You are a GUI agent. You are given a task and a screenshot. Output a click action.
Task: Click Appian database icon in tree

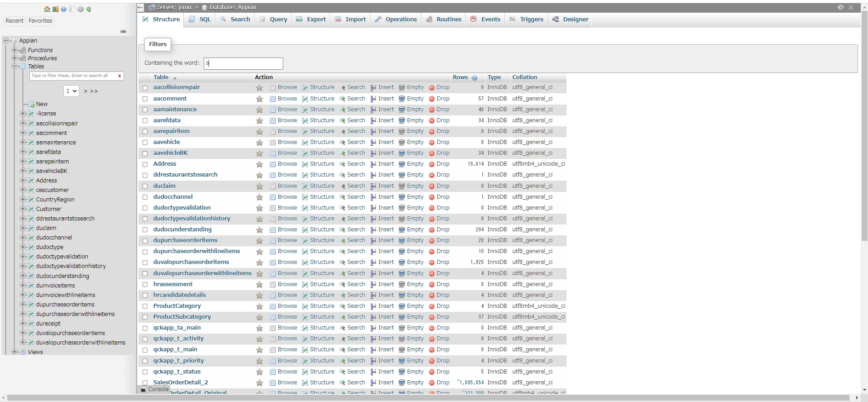[14, 41]
